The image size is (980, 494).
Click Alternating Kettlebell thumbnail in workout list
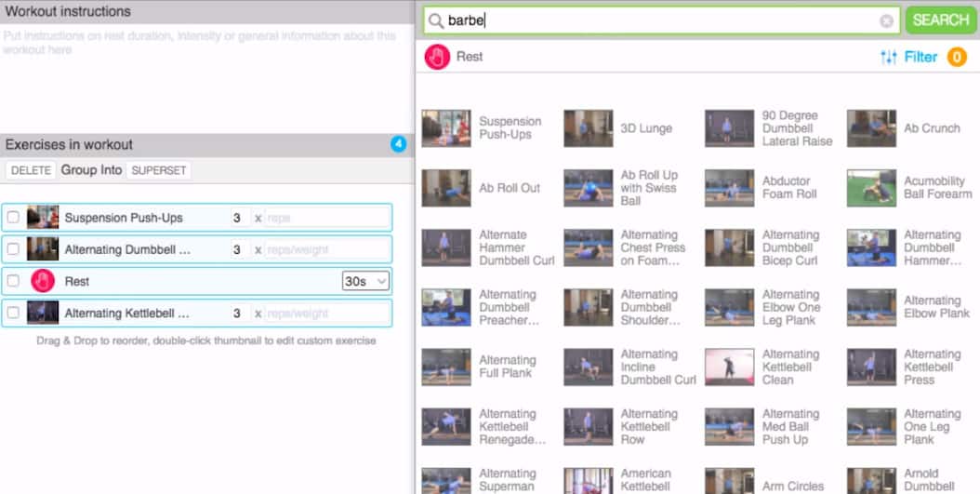click(x=43, y=313)
